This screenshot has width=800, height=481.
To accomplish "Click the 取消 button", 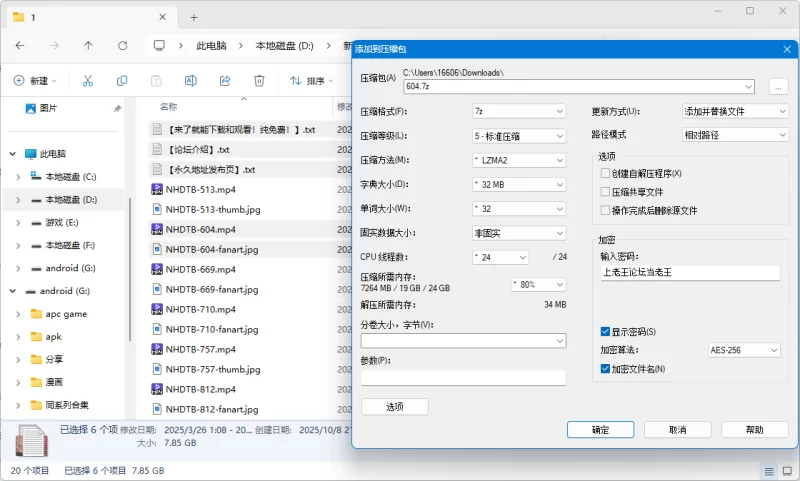I will [x=678, y=430].
